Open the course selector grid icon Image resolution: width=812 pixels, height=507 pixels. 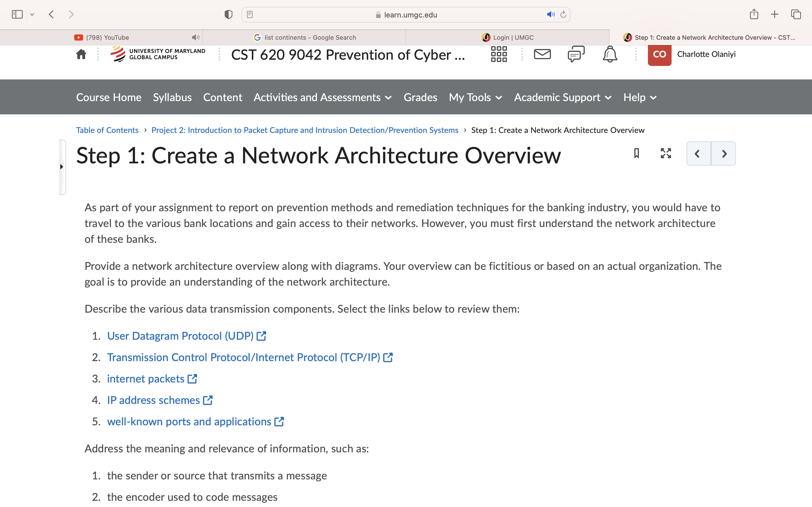(x=498, y=54)
